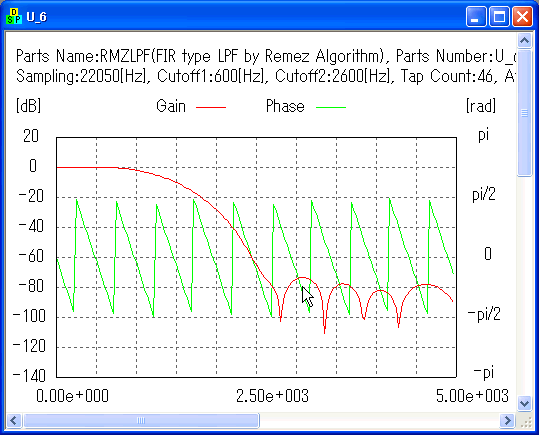The width and height of the screenshot is (539, 435).
Task: Maximize the U_6 window
Action: [499, 16]
